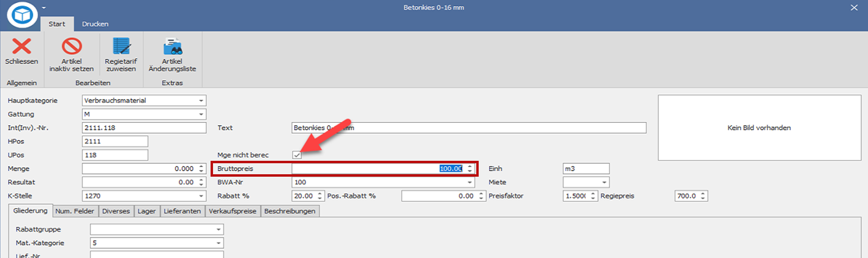The height and width of the screenshot is (258, 868).
Task: Open the Verkaufspreise tab
Action: [x=233, y=211]
